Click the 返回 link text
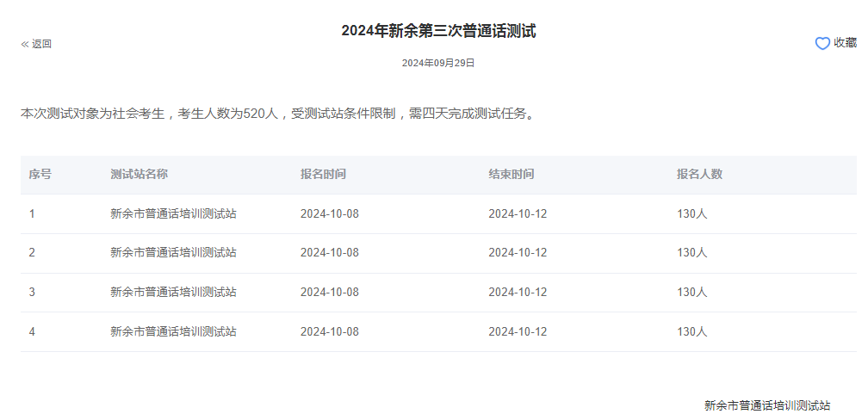Image resolution: width=868 pixels, height=420 pixels. click(x=42, y=44)
